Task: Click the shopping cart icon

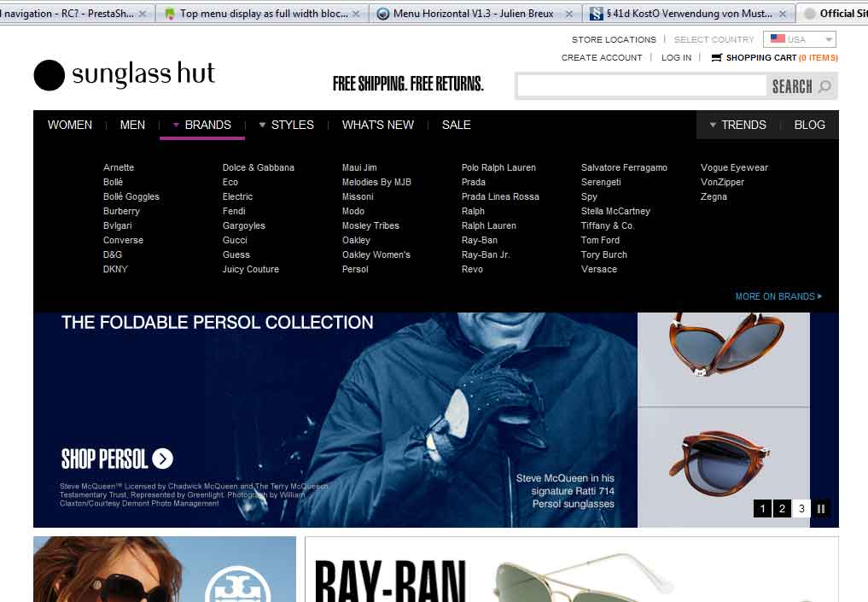Action: point(716,57)
